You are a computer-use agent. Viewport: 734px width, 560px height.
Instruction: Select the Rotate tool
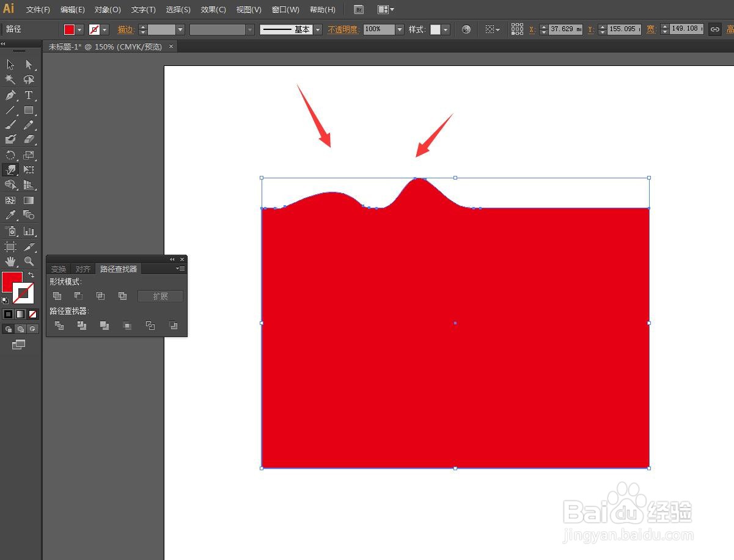click(10, 155)
